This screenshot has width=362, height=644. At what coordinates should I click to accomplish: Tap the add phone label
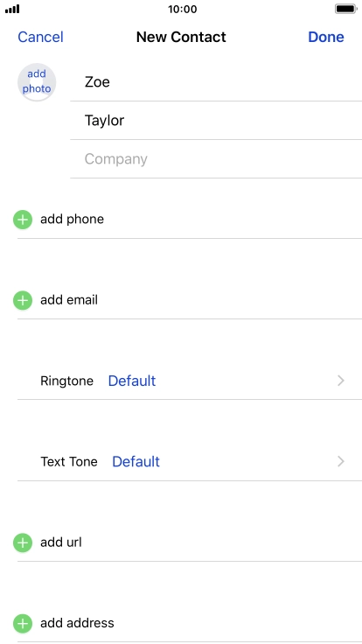72,220
